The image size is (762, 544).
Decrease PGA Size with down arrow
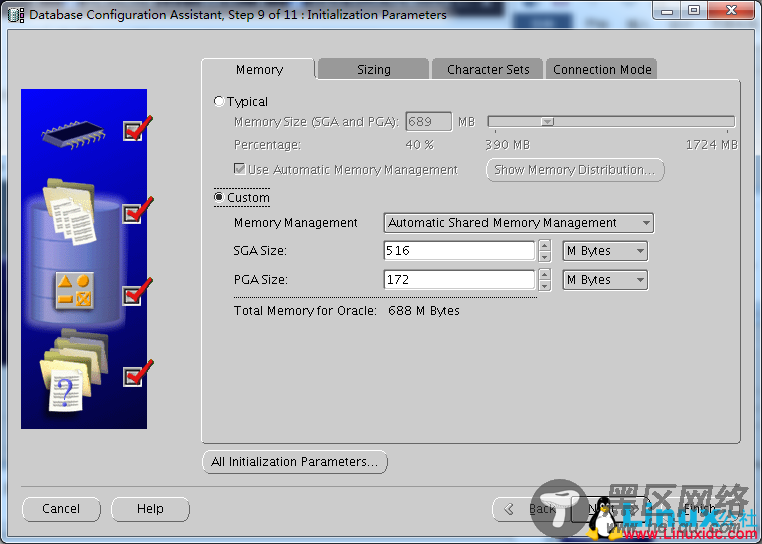point(545,286)
